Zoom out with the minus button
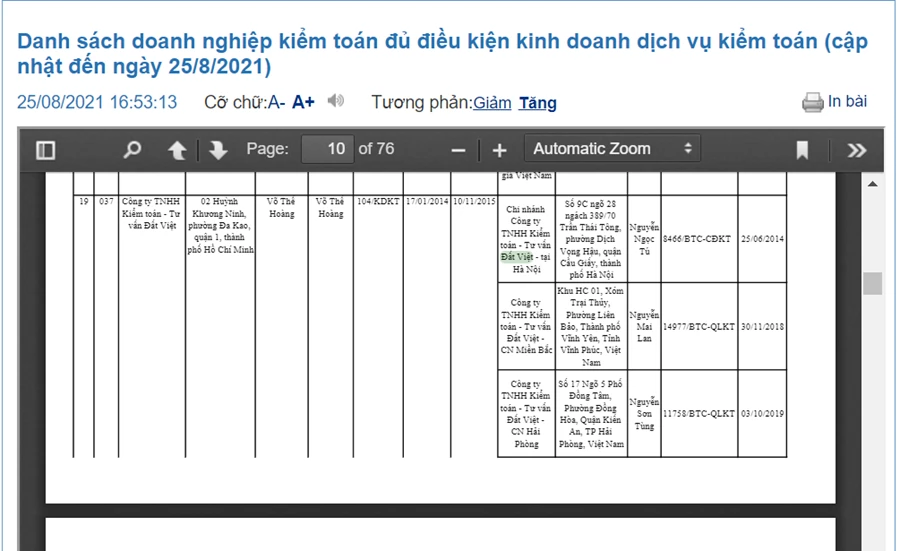The image size is (900, 551). point(458,151)
